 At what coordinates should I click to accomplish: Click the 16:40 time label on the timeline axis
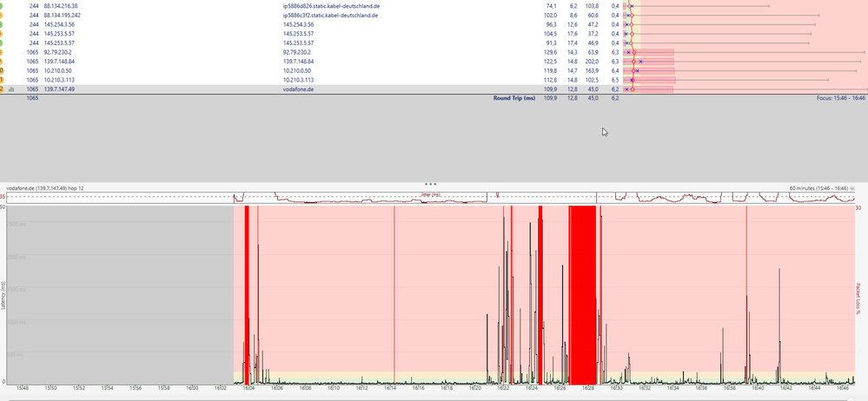pyautogui.click(x=758, y=388)
